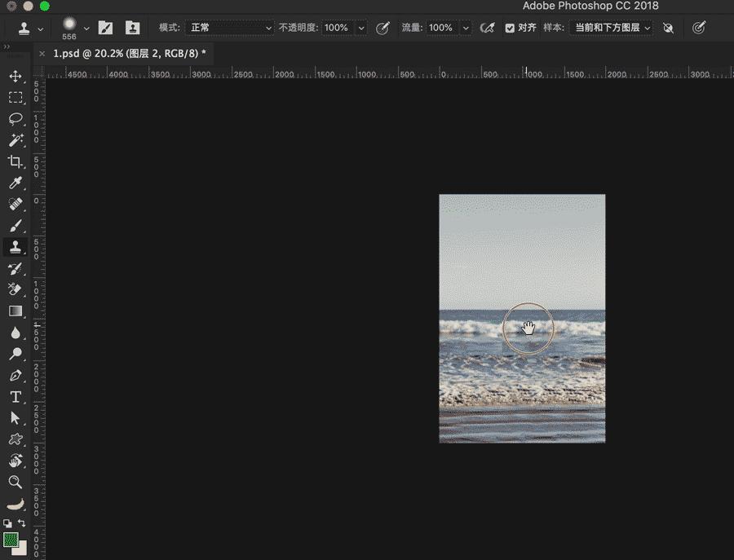
Task: Switch to the Zoom tool
Action: point(15,482)
